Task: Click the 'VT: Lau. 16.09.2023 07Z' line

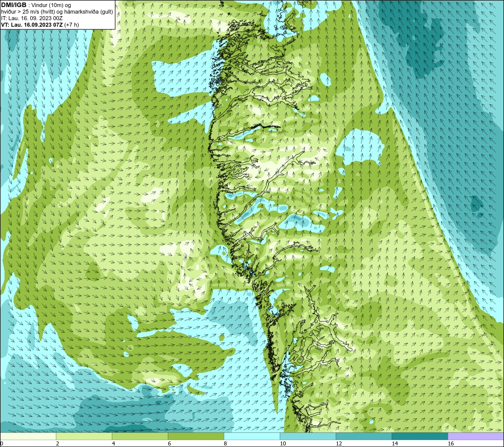Action: [x=40, y=25]
